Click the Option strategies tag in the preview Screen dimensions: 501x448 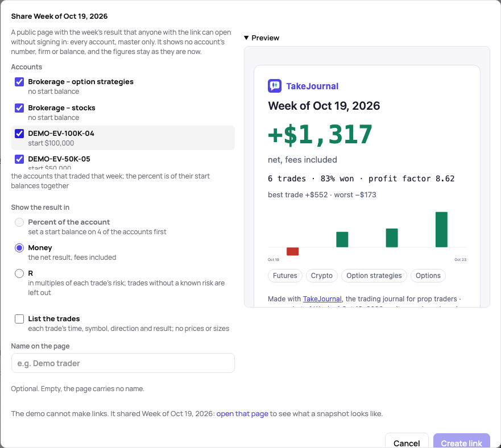[374, 276]
